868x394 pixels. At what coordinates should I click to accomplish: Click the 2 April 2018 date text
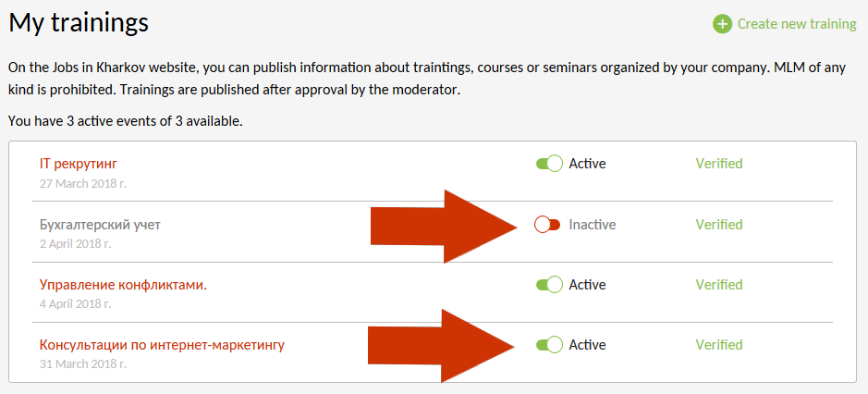75,244
